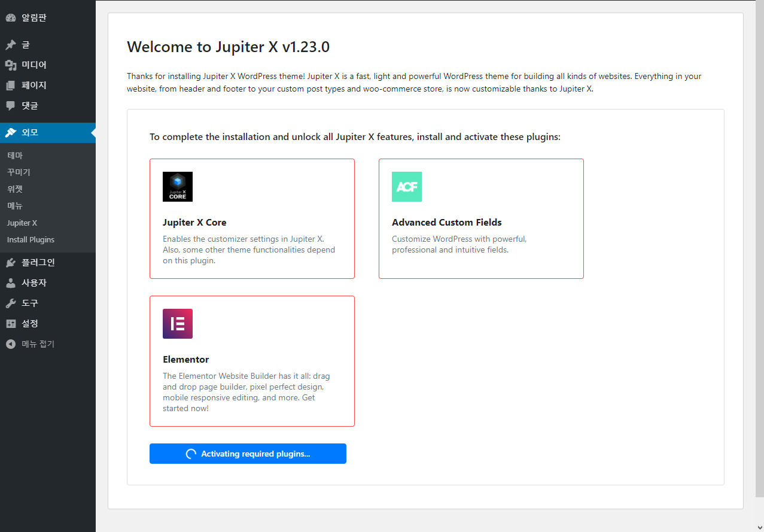Select the Advanced Custom Fields plugin card

[481, 218]
